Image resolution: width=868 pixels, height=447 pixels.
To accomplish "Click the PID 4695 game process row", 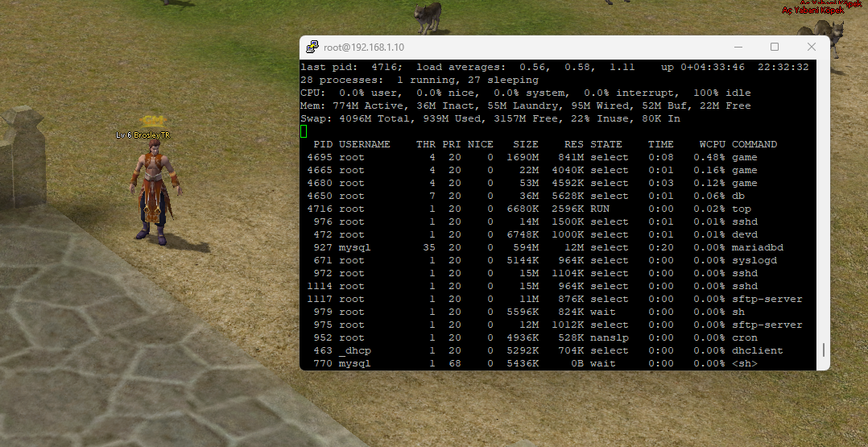I will pyautogui.click(x=554, y=157).
